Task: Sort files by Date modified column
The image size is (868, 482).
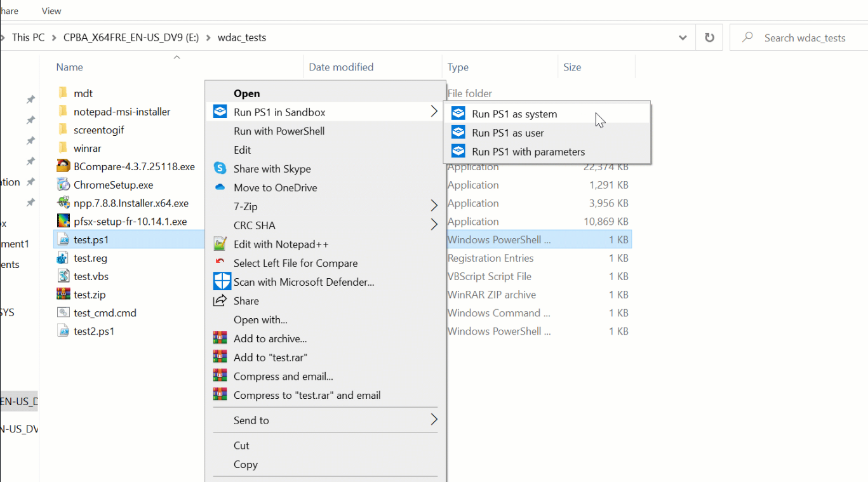Action: point(341,67)
